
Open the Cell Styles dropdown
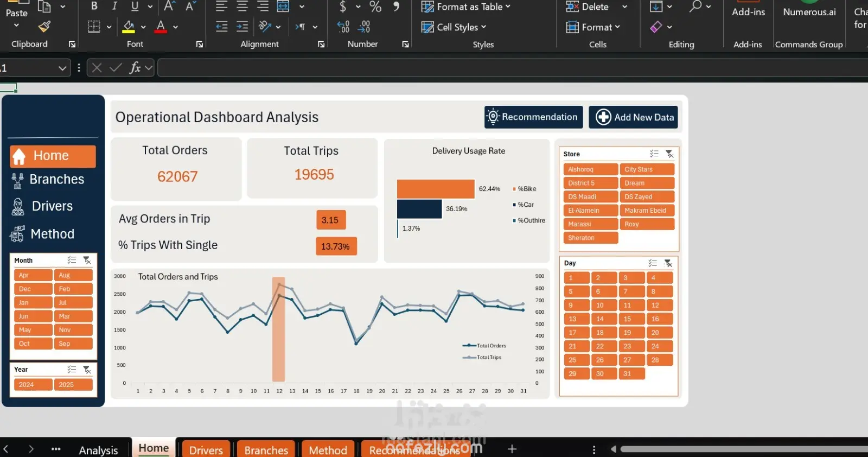point(454,27)
